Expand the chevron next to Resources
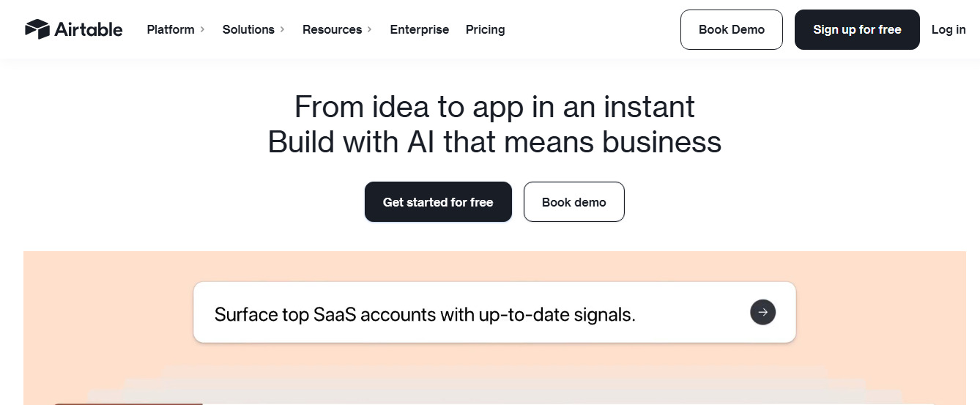This screenshot has height=405, width=980. click(x=370, y=29)
